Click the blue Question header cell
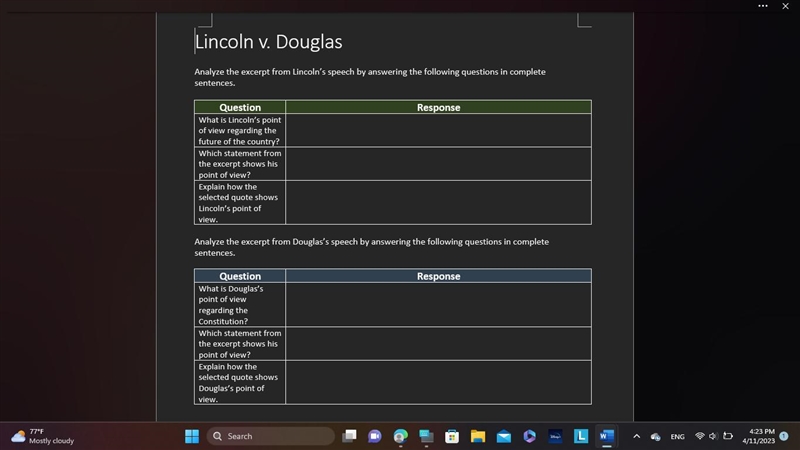 click(240, 276)
